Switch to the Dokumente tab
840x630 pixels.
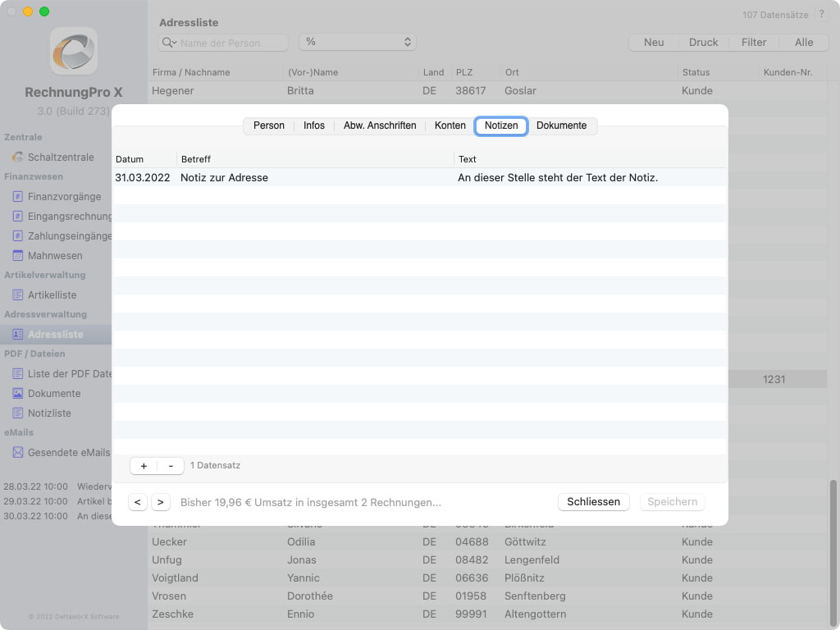561,126
